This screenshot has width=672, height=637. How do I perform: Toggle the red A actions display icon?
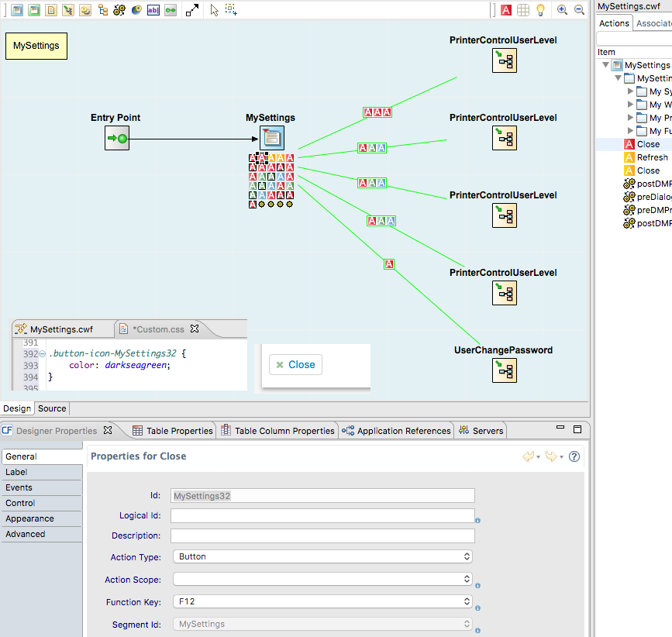pos(506,10)
